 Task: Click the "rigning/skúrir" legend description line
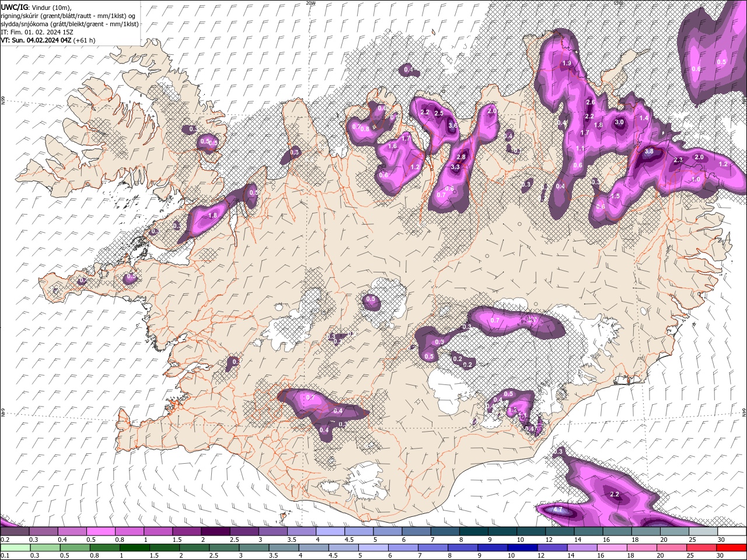click(x=68, y=16)
